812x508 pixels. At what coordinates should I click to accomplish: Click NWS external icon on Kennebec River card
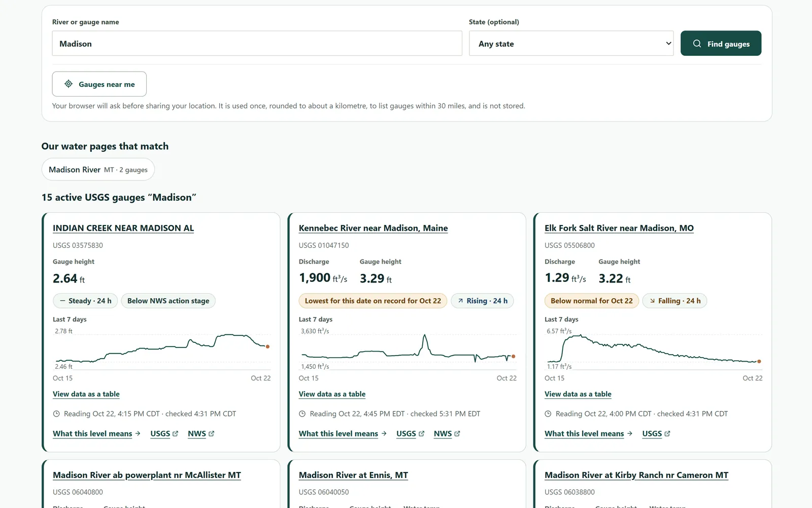pos(457,434)
